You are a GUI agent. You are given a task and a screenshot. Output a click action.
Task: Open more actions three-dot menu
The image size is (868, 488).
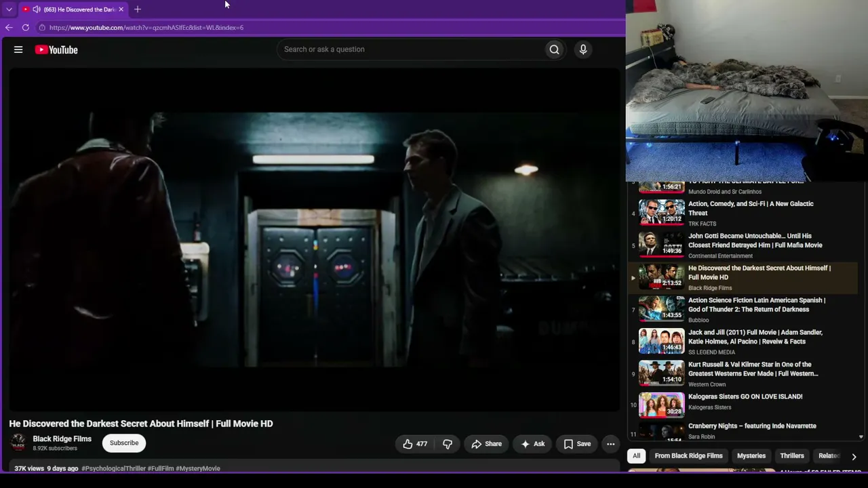[x=610, y=444]
